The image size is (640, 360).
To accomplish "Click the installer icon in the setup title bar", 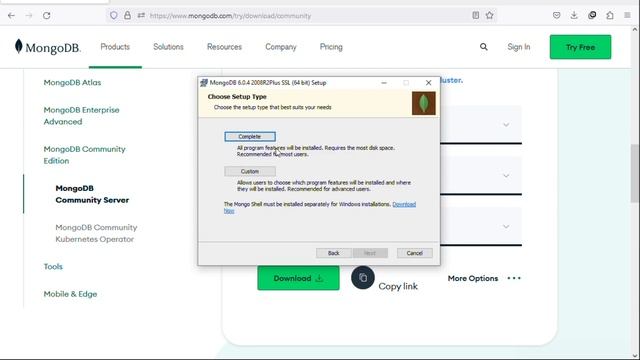I will tap(204, 83).
